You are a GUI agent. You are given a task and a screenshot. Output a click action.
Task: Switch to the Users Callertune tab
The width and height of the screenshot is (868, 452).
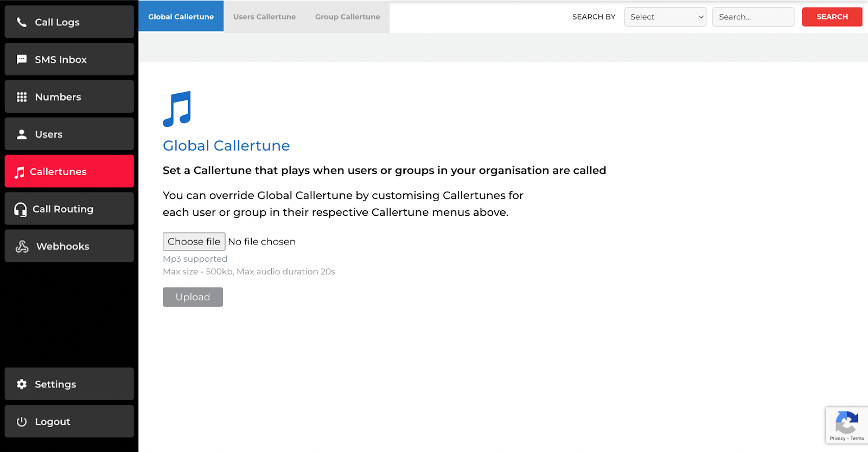coord(265,17)
